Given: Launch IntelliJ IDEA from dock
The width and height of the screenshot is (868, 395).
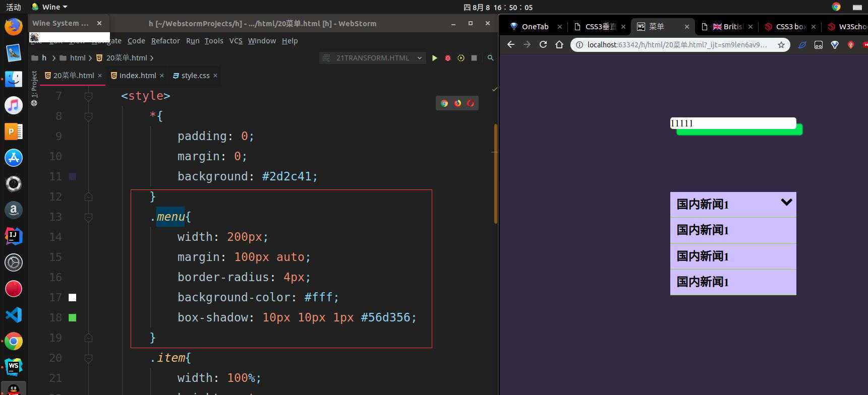Looking at the screenshot, I should 14,236.
